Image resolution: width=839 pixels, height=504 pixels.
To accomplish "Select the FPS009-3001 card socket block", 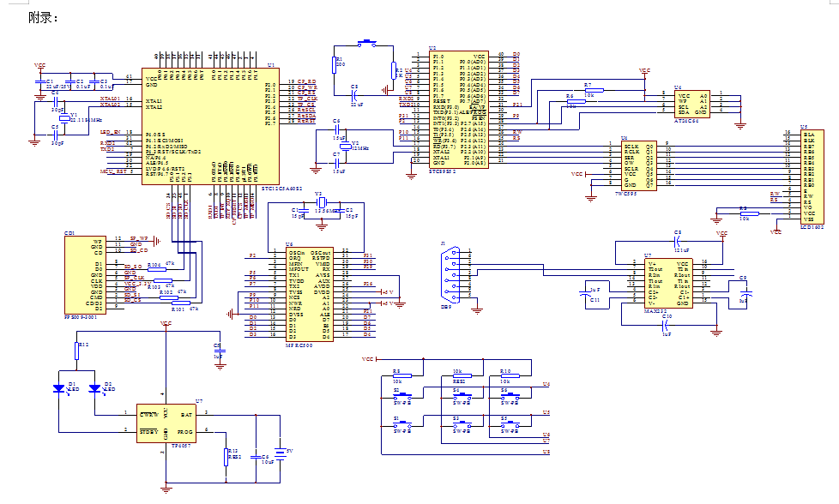I will [85, 275].
